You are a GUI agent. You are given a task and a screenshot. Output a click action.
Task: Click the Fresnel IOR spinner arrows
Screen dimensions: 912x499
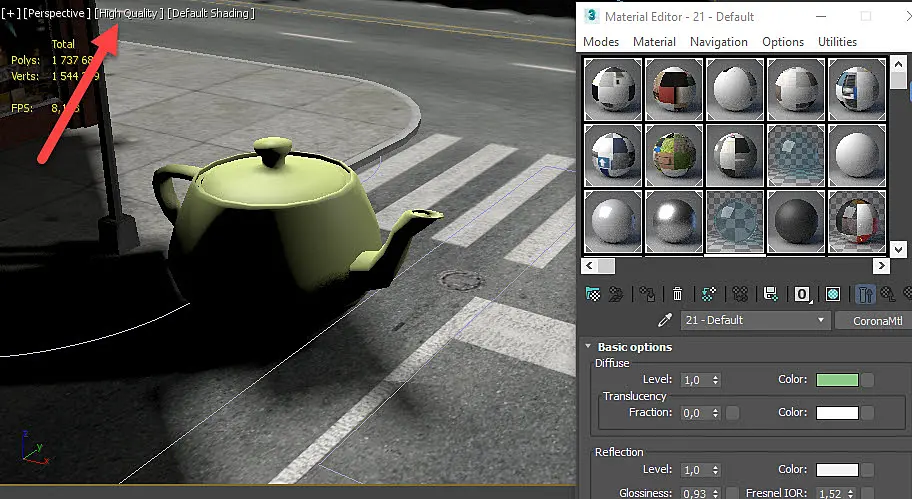pyautogui.click(x=850, y=493)
